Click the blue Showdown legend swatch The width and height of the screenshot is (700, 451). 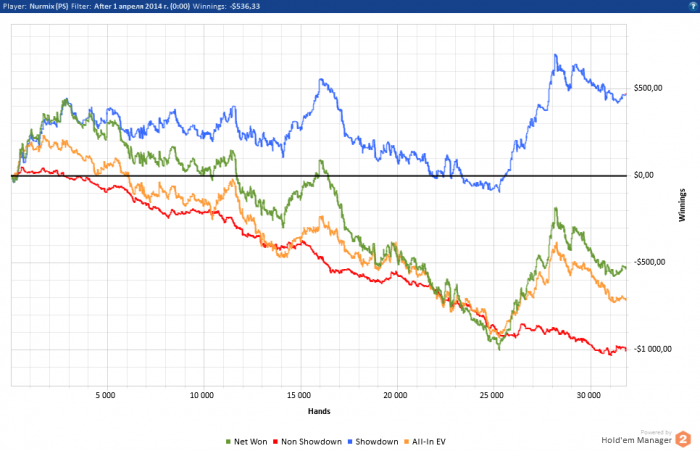(x=350, y=442)
